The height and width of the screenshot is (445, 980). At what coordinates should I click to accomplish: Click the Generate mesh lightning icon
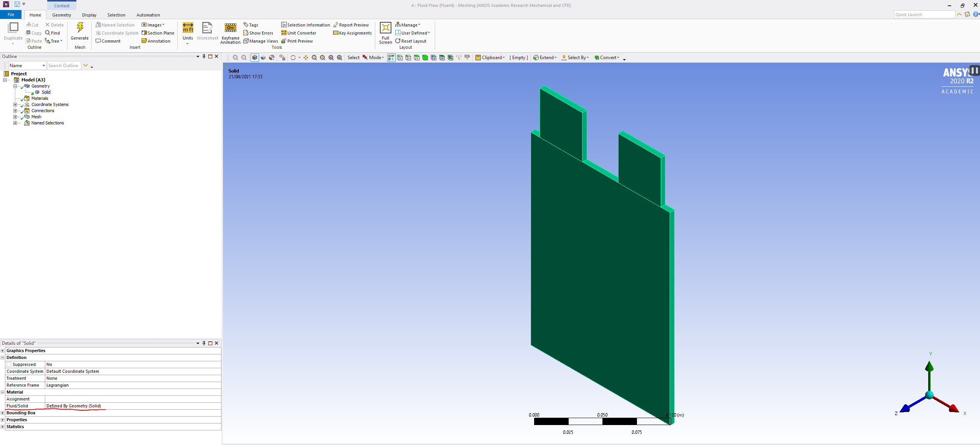[80, 28]
